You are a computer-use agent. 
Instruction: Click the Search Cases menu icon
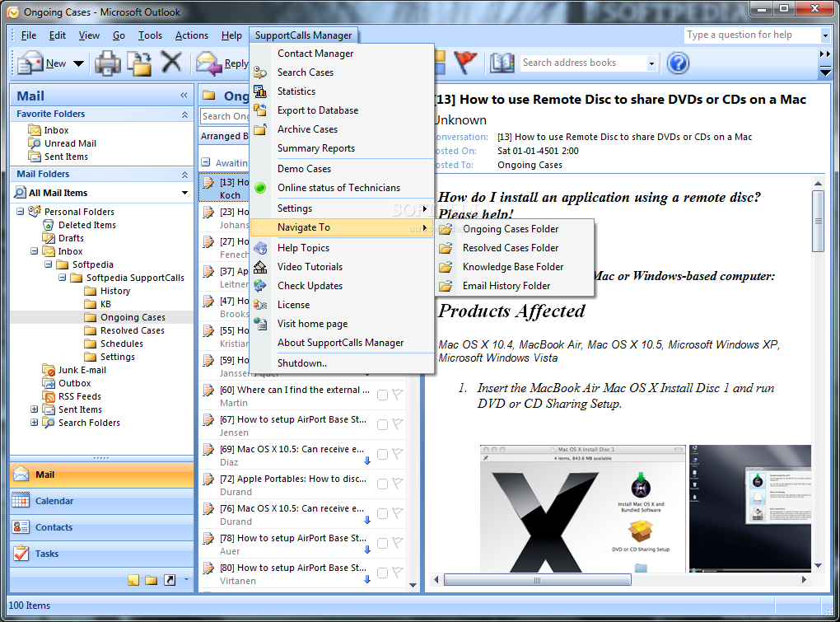260,72
